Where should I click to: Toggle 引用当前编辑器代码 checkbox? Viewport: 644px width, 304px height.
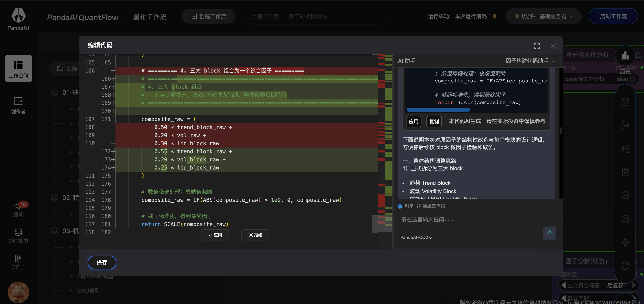tap(400, 206)
